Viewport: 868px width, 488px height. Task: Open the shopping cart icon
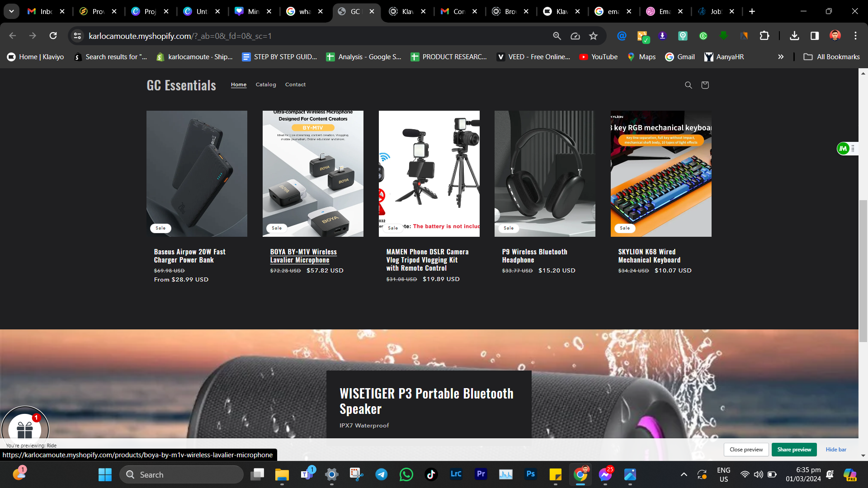coord(705,85)
